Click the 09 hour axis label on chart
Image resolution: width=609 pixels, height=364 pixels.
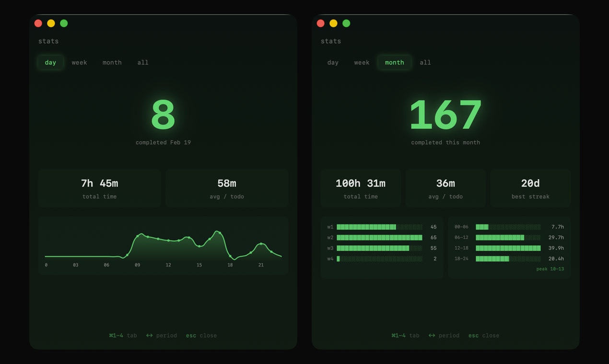(x=138, y=265)
